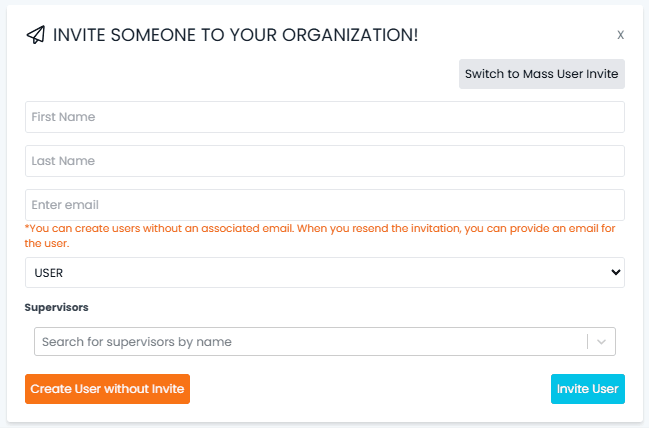Click the Invite User button
The height and width of the screenshot is (428, 649).
click(x=587, y=389)
